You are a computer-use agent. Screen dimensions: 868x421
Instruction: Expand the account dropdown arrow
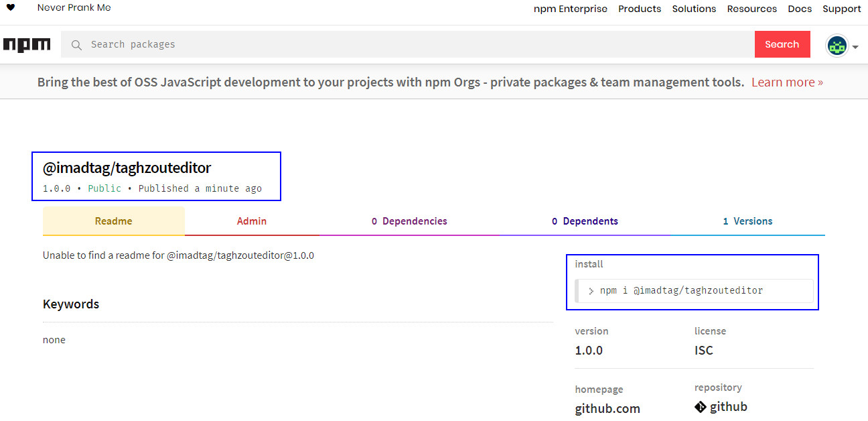(855, 47)
